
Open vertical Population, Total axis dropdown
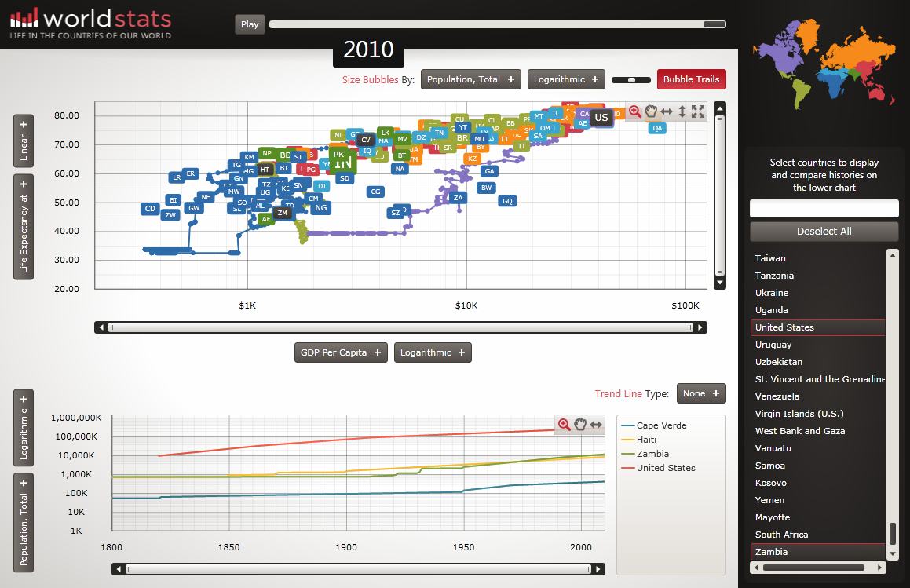coord(24,522)
